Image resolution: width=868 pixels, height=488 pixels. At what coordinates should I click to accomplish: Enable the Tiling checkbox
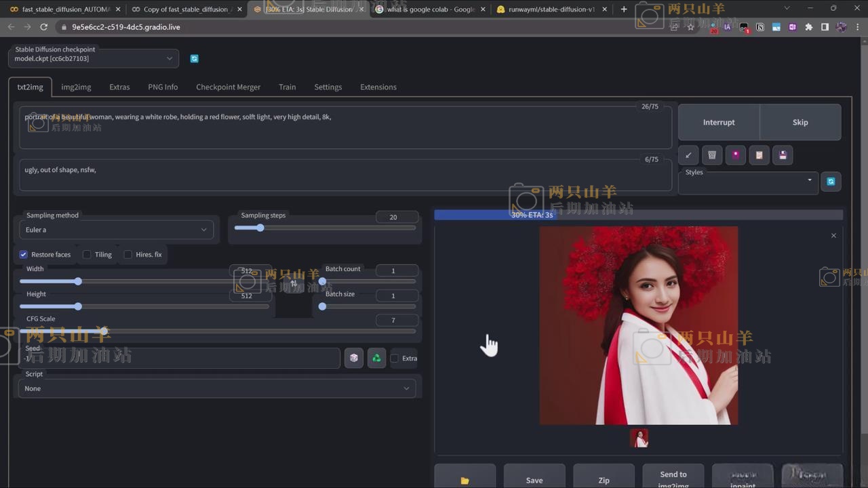(x=87, y=255)
